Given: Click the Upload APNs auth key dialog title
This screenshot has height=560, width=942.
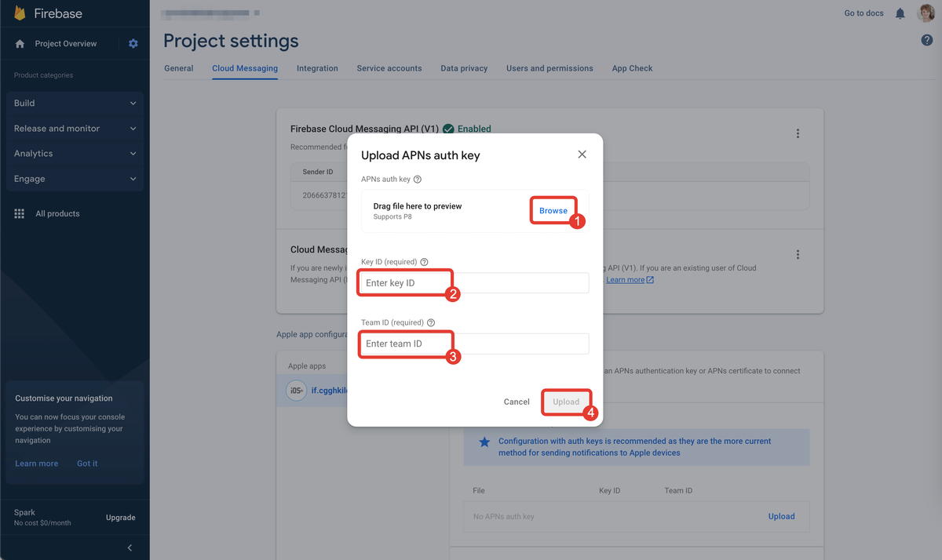Looking at the screenshot, I should (421, 155).
